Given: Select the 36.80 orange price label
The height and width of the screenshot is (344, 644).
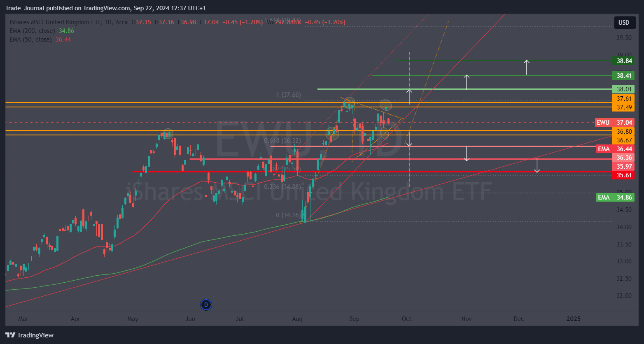Looking at the screenshot, I should click(x=624, y=132).
